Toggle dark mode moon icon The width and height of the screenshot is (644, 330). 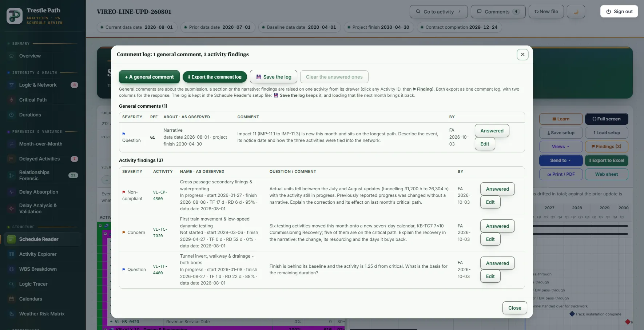(x=576, y=12)
